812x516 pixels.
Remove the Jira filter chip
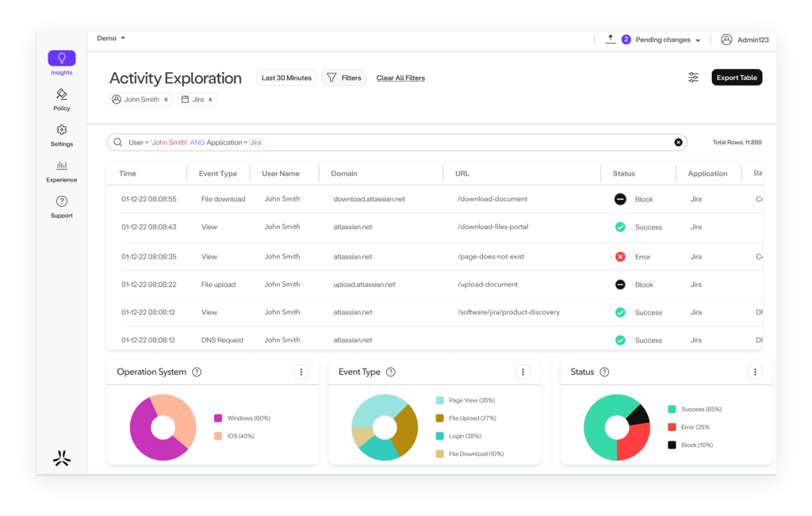pyautogui.click(x=210, y=100)
